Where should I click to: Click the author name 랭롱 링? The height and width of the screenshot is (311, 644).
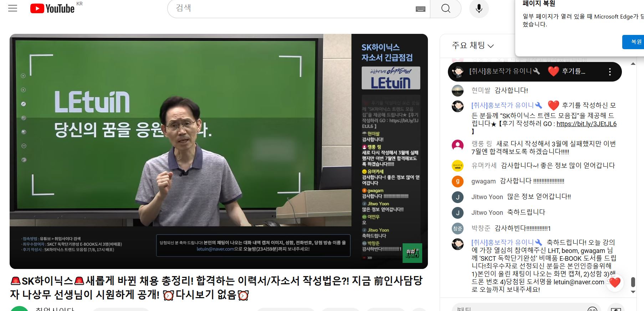[481, 144]
